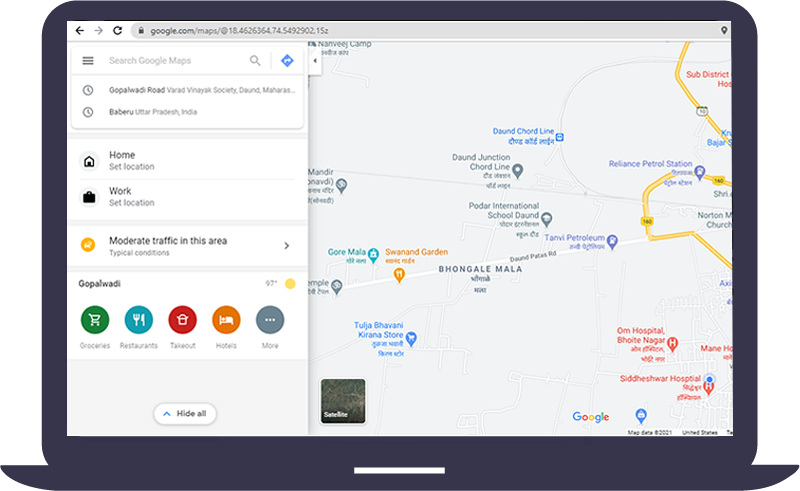Open Swanand Garden restaurant marker
This screenshot has width=800, height=491.
coord(398,273)
